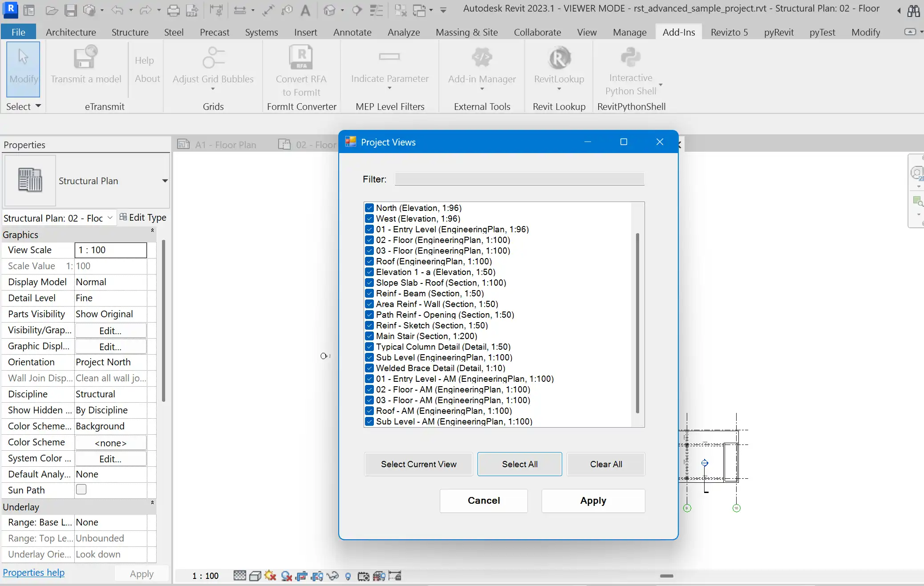This screenshot has width=924, height=586.
Task: Click the Structural Plan type thumbnail icon
Action: click(x=30, y=180)
